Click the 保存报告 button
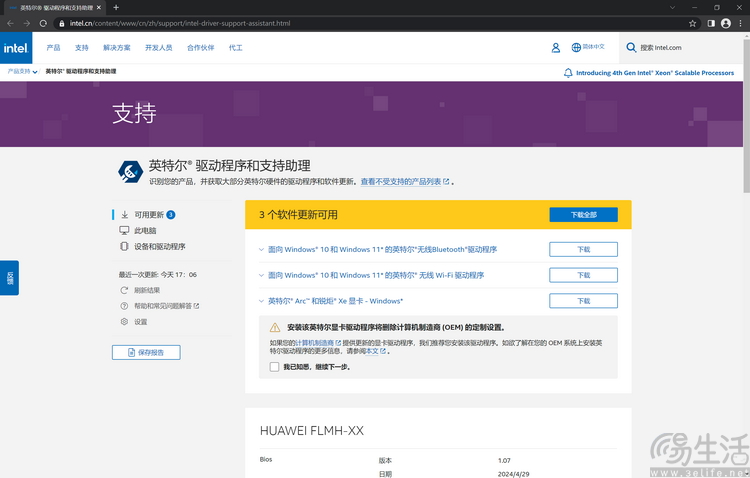Image resolution: width=750 pixels, height=478 pixels. (x=146, y=352)
